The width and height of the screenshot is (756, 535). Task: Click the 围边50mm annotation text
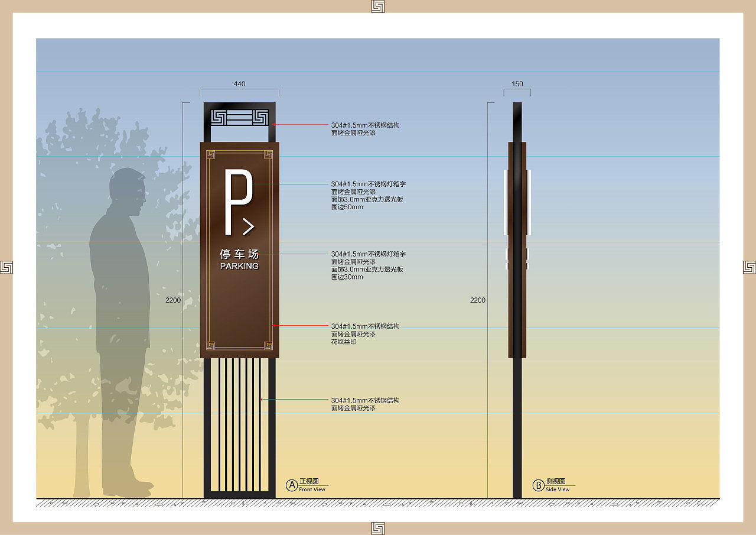pyautogui.click(x=347, y=207)
